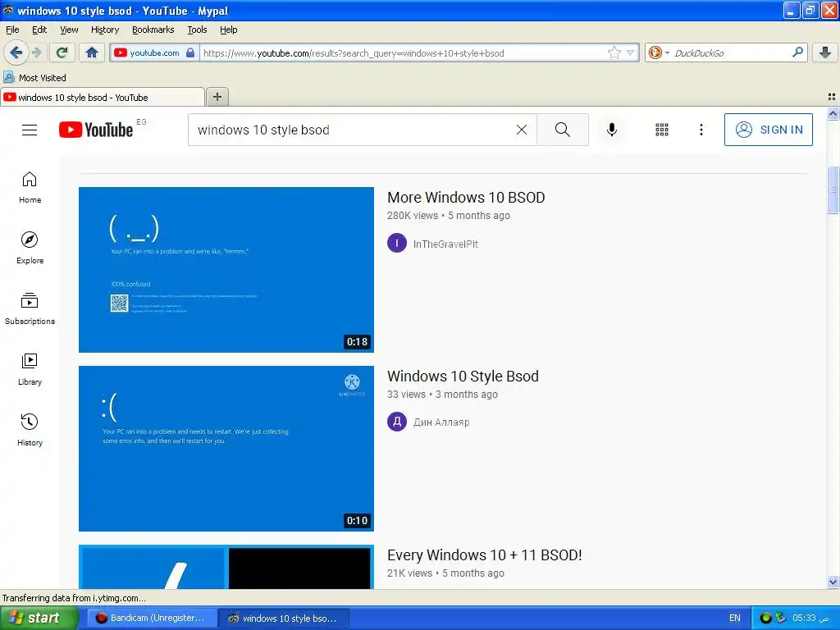Image resolution: width=840 pixels, height=630 pixels.
Task: Open the YouTube apps grid icon
Action: coord(662,130)
